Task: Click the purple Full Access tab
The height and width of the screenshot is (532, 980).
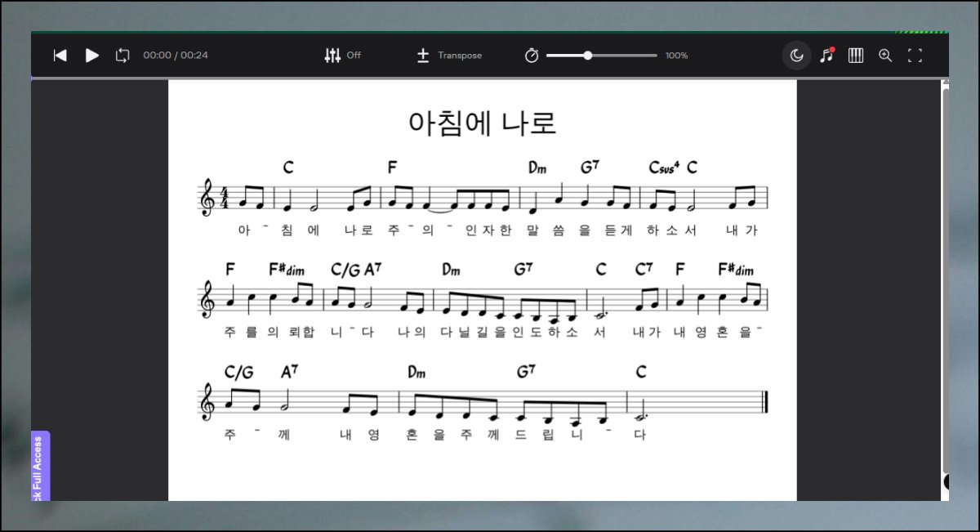Action: click(40, 466)
